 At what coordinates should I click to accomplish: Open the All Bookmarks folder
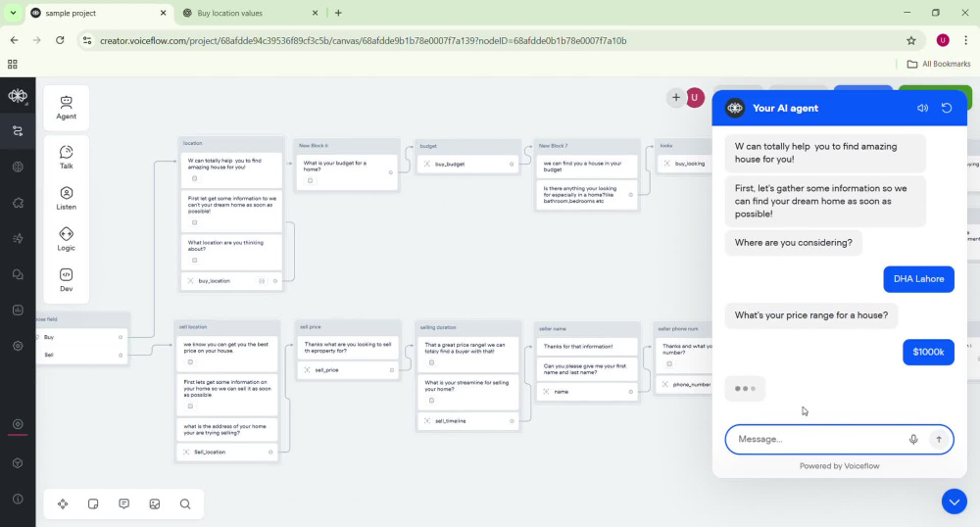coord(939,64)
